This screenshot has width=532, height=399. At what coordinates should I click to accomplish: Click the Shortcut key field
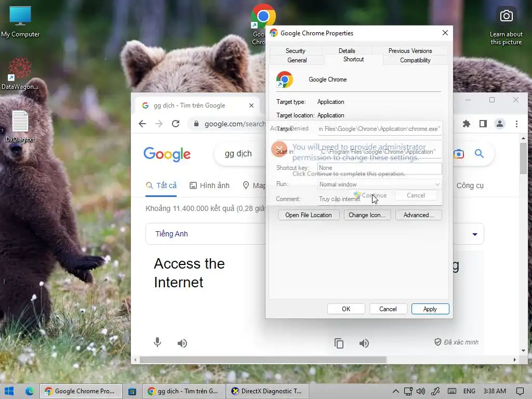click(x=380, y=168)
